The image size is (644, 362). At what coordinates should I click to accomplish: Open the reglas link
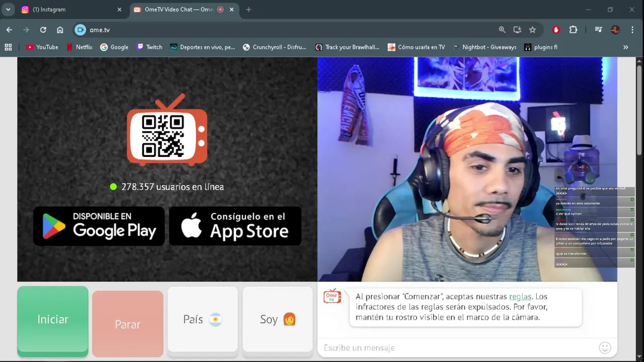coord(520,297)
